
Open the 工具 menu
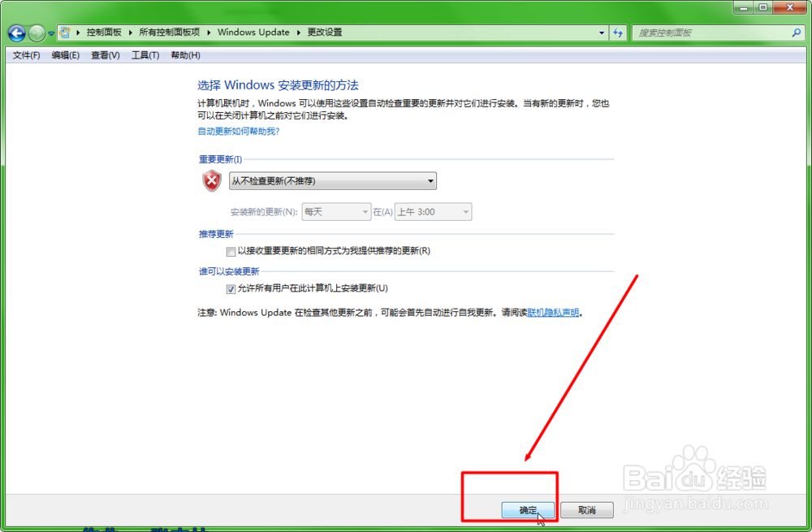click(145, 54)
